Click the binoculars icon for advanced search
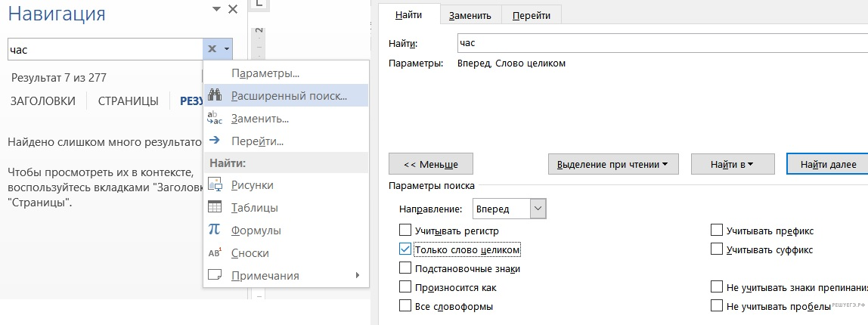This screenshot has width=868, height=325. click(x=214, y=96)
